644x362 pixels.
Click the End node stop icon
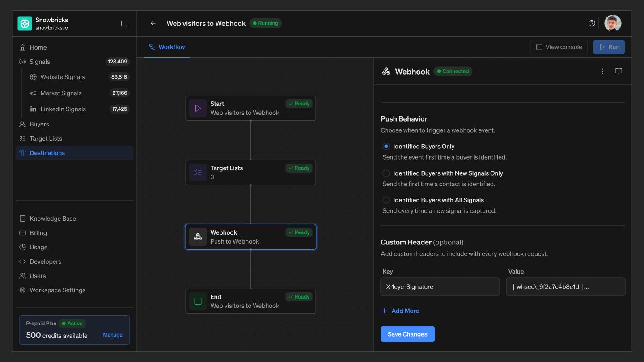pyautogui.click(x=198, y=301)
